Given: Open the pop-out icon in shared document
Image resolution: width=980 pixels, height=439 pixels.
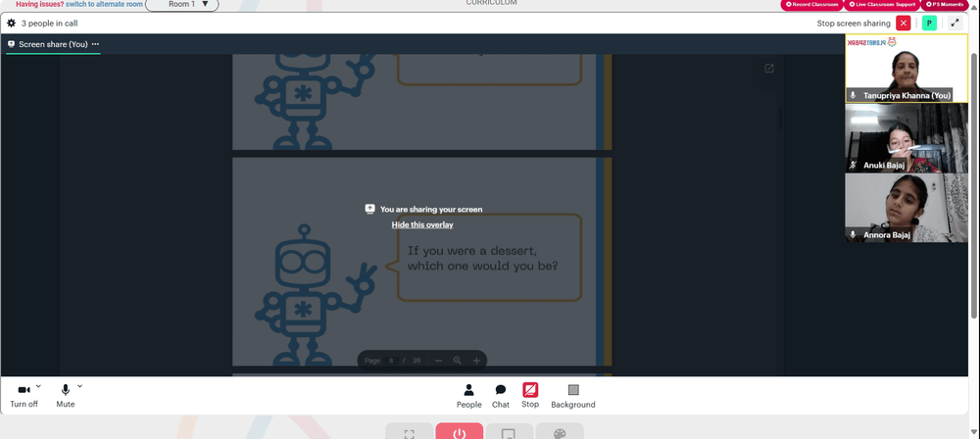Looking at the screenshot, I should (x=769, y=69).
